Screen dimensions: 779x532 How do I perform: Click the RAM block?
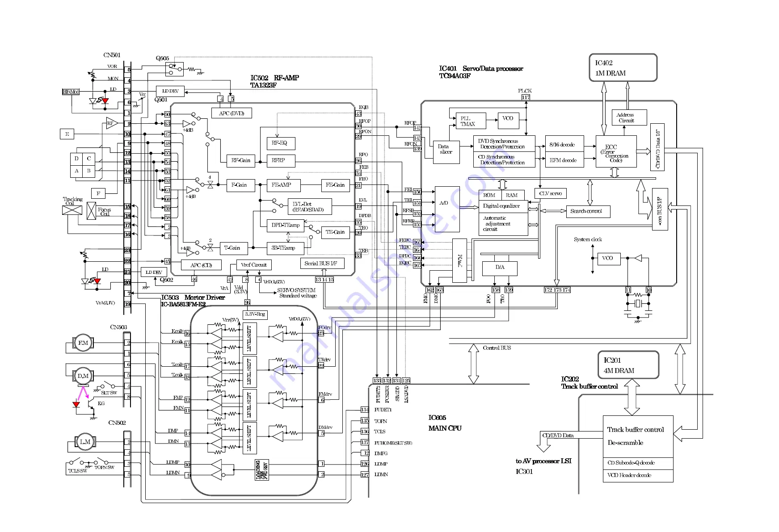click(512, 195)
